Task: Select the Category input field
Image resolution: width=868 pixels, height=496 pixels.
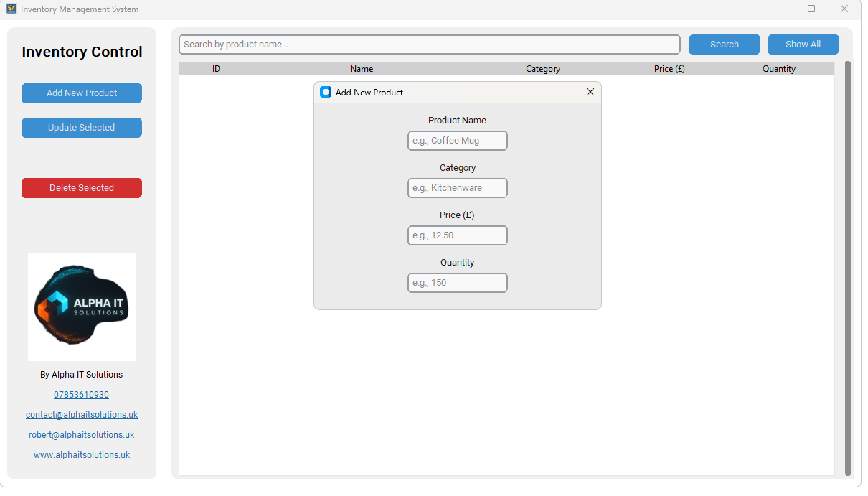Action: 457,188
